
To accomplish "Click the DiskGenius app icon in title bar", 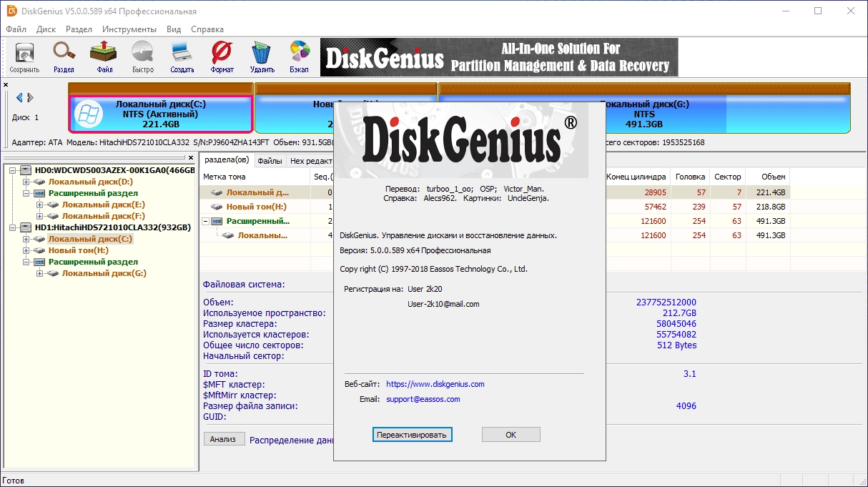I will (x=11, y=11).
